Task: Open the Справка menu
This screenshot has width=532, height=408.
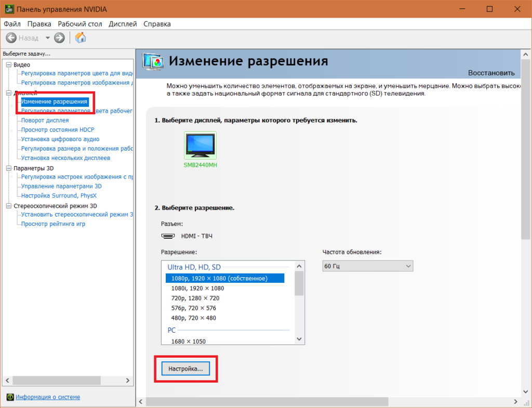Action: coord(157,24)
